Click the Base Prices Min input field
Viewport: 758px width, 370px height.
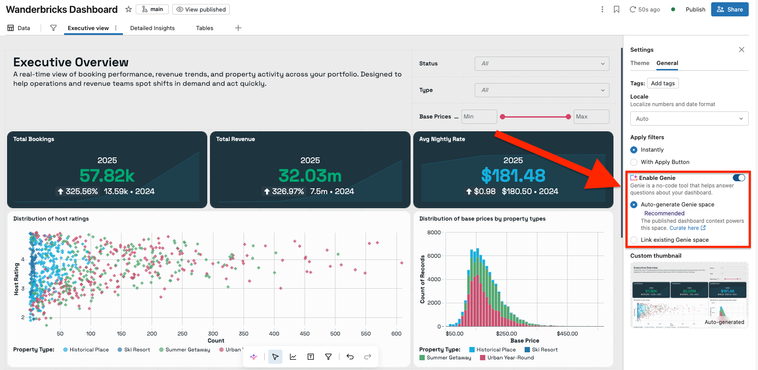coord(479,117)
